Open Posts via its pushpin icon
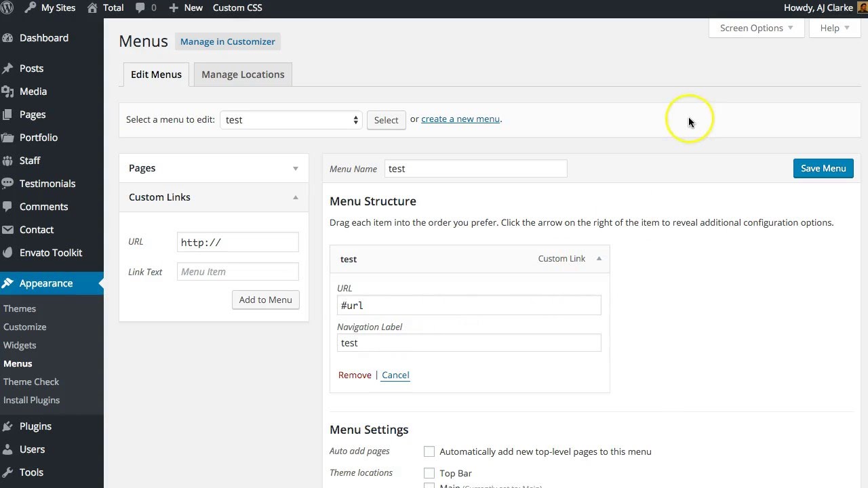Image resolution: width=868 pixels, height=488 pixels. click(8, 68)
